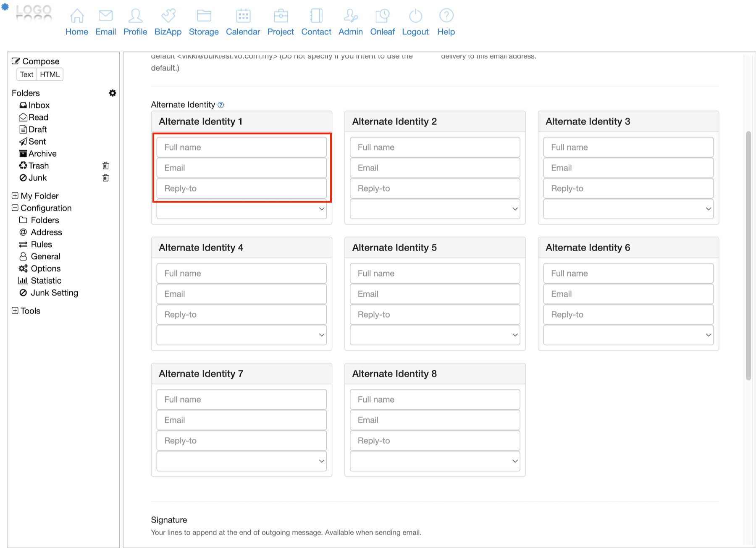Open dropdown under Alternate Identity 1
Screen dimensions: 756x548
pyautogui.click(x=241, y=209)
